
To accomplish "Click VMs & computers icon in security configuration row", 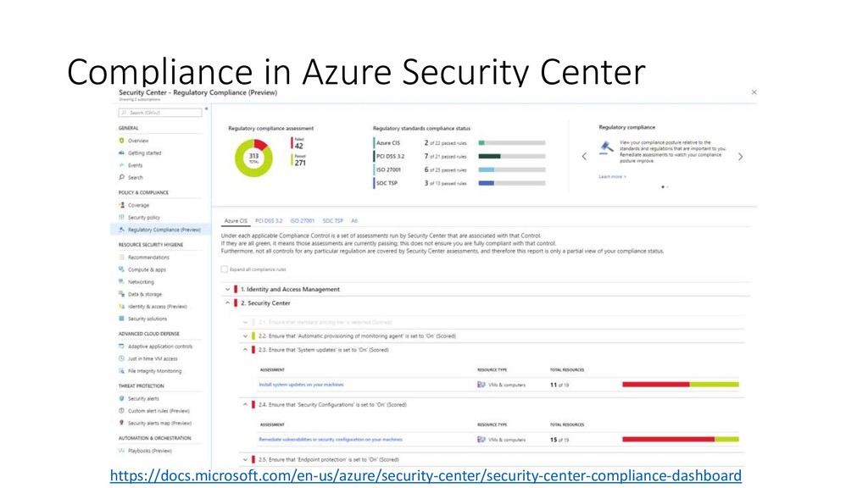I will [481, 440].
